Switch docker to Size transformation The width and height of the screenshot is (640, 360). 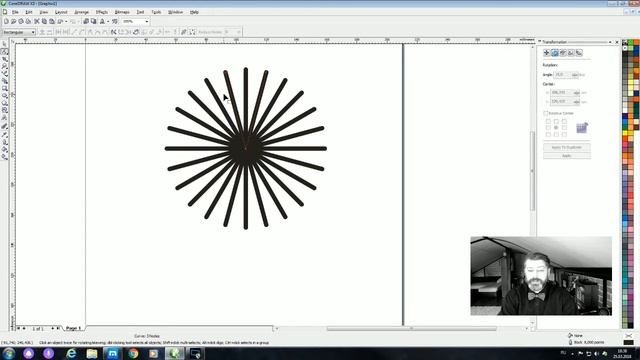click(571, 53)
